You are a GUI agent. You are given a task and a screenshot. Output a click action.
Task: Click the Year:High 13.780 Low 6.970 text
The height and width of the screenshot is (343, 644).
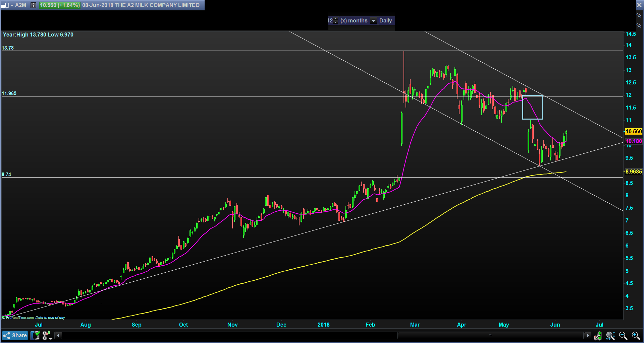click(38, 35)
